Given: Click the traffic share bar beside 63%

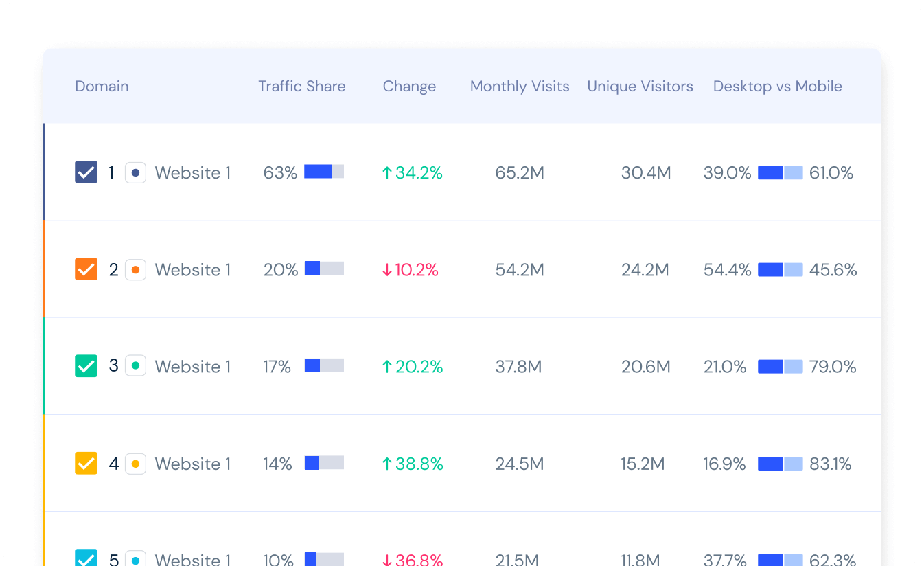Looking at the screenshot, I should click(x=324, y=172).
